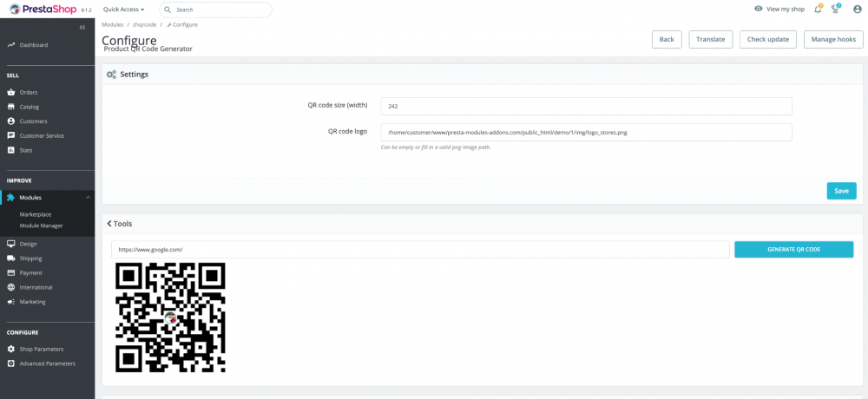Collapse the sidebar with double-chevron icon
Image resolution: width=868 pixels, height=399 pixels.
pyautogui.click(x=82, y=27)
